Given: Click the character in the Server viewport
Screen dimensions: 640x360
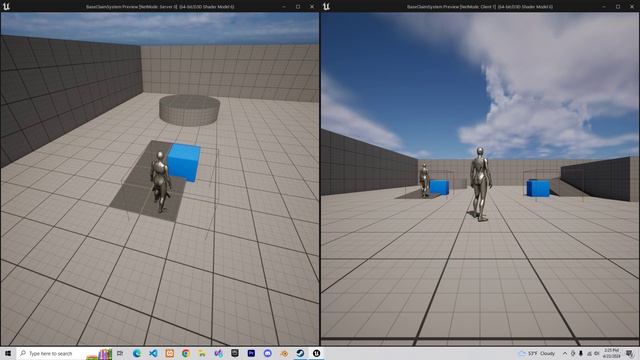Looking at the screenshot, I should tap(160, 182).
